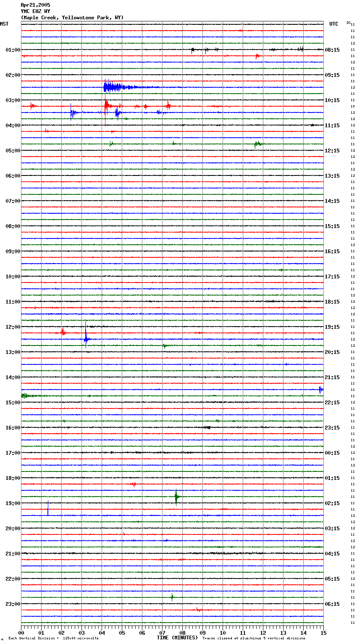The width and height of the screenshot is (357, 644).
Task: Select the 20:00 MST time label
Action: point(13,529)
